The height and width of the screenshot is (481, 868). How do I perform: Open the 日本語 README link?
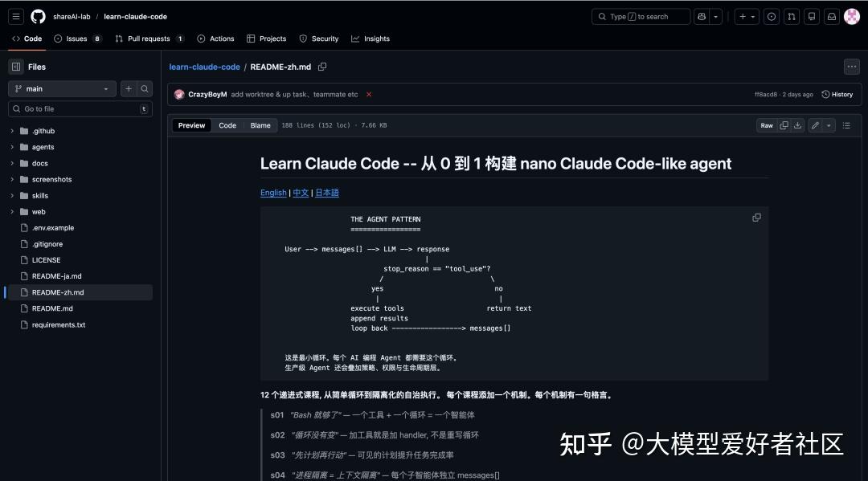[327, 193]
